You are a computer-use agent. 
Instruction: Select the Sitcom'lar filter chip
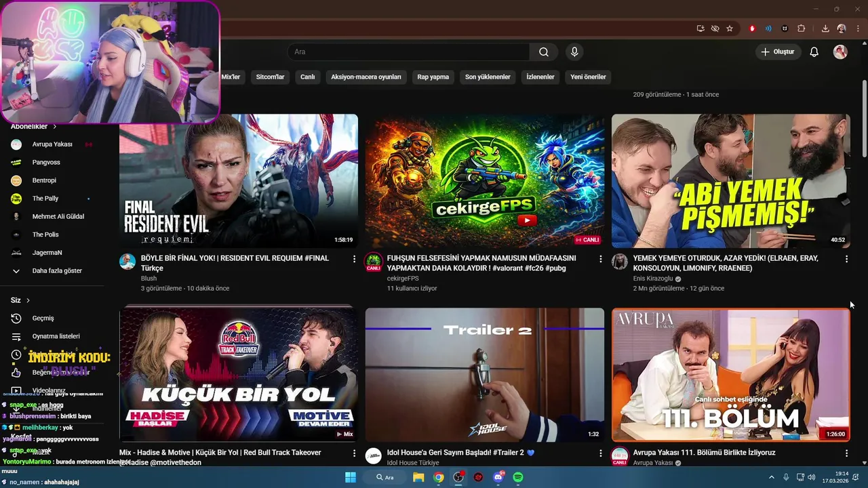coord(270,77)
